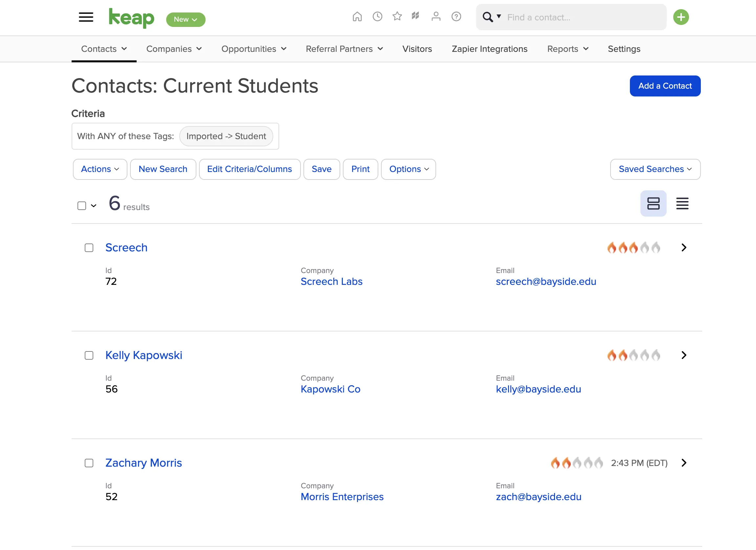Click the help question mark icon
756x550 pixels.
coord(456,17)
